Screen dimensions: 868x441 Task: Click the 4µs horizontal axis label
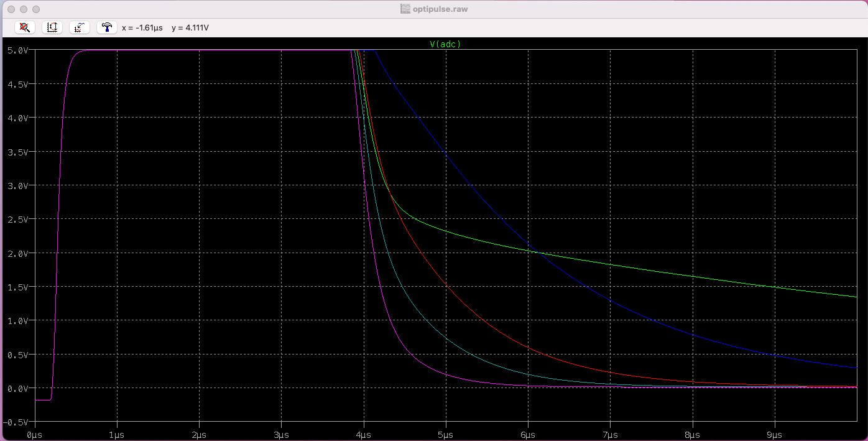click(x=364, y=434)
